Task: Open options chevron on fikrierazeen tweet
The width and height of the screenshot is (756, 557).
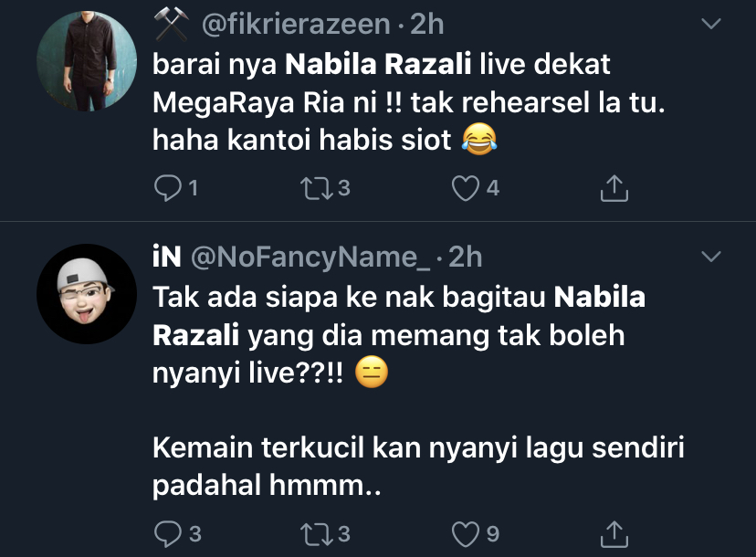Action: pyautogui.click(x=709, y=24)
